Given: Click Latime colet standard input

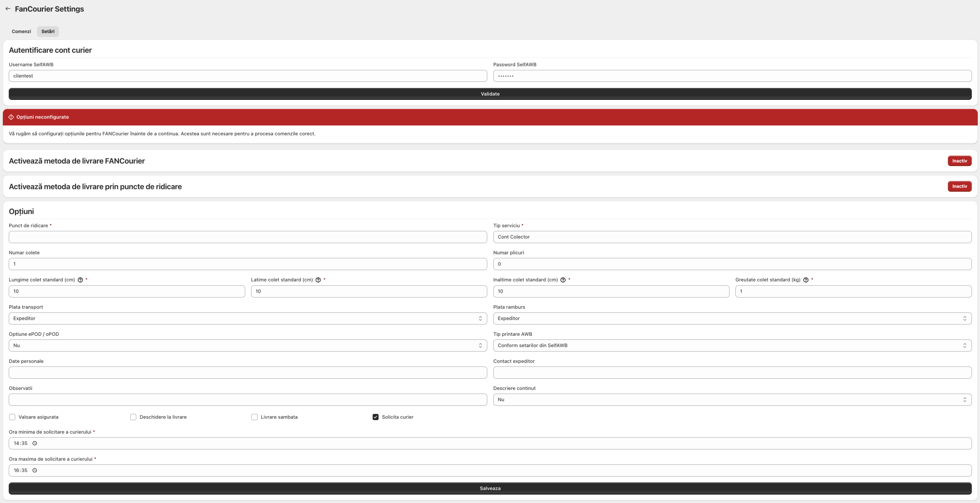Looking at the screenshot, I should click(x=369, y=291).
